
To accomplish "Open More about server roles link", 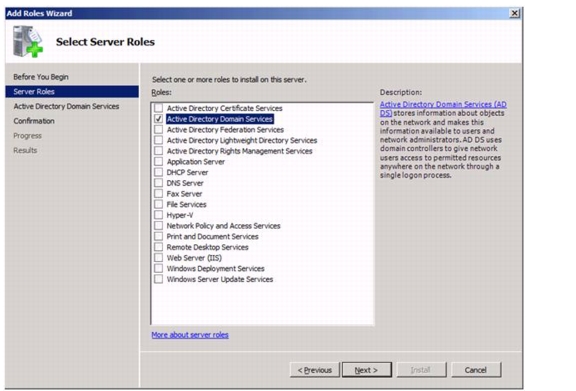I will tap(190, 335).
